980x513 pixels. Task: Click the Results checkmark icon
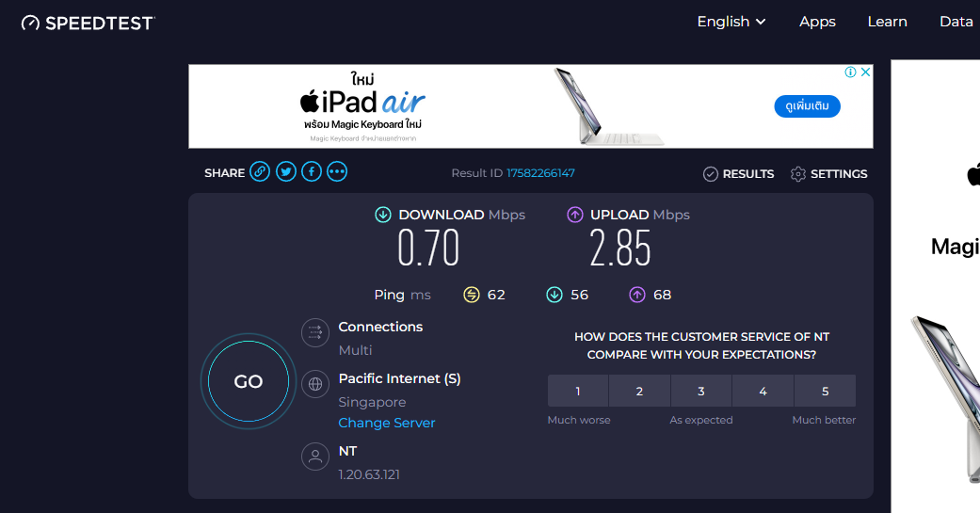coord(710,174)
